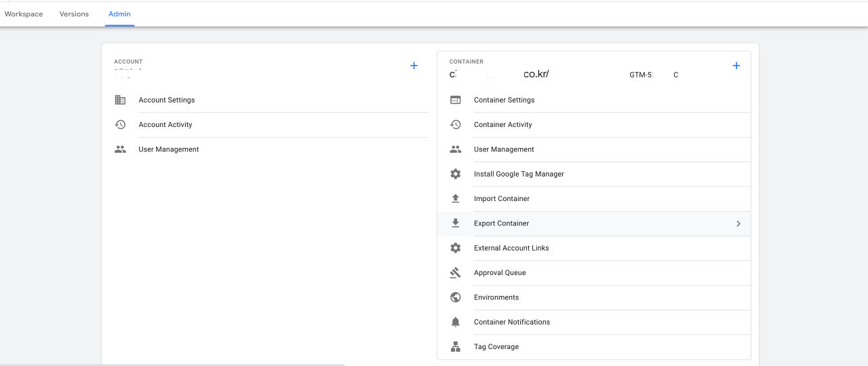Image resolution: width=868 pixels, height=366 pixels.
Task: Click the building icon beside Account Settings
Action: tap(120, 100)
